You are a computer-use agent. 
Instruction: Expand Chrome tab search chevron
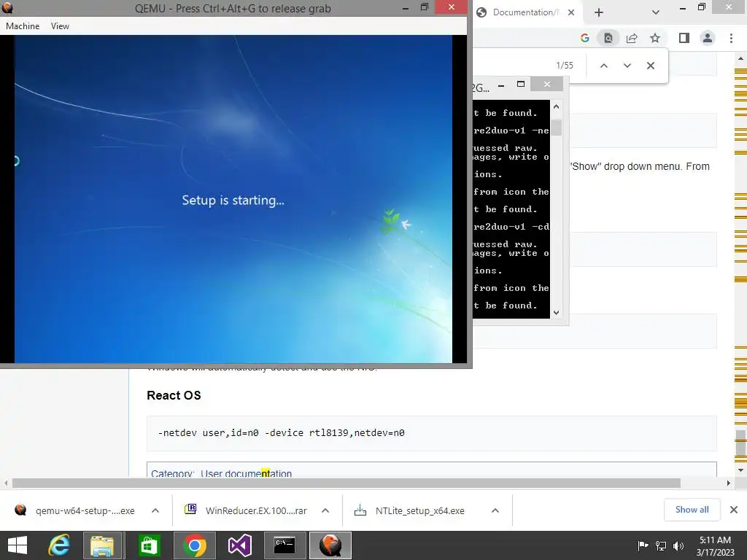click(x=656, y=12)
